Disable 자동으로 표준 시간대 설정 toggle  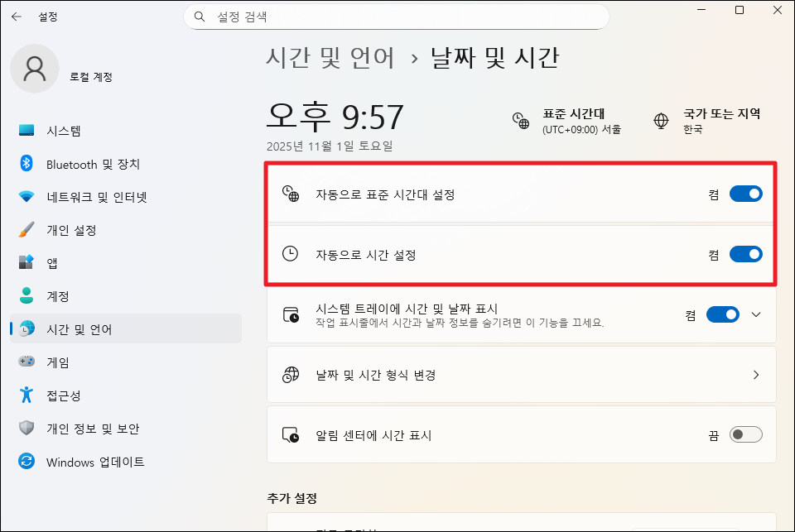pos(746,193)
